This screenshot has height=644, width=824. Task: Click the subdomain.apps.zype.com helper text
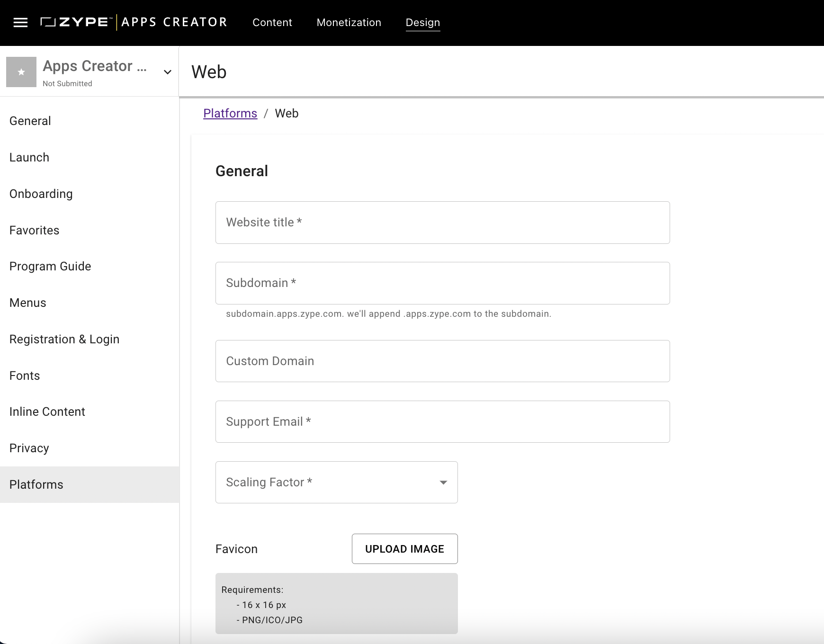click(389, 314)
